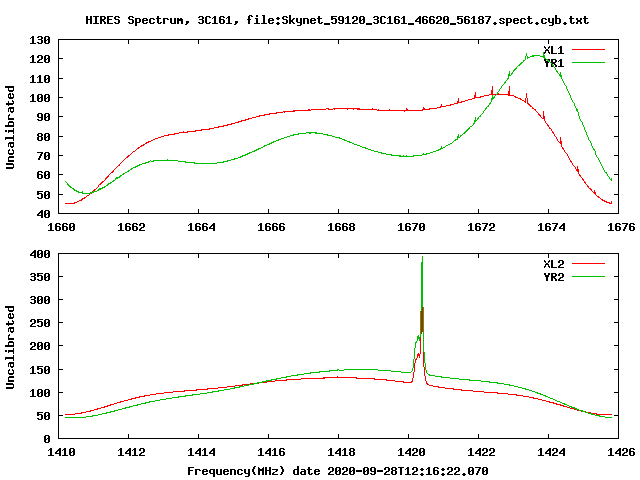Click the 60 y-axis tick label
Viewport: 640px width, 480px height.
(44, 176)
